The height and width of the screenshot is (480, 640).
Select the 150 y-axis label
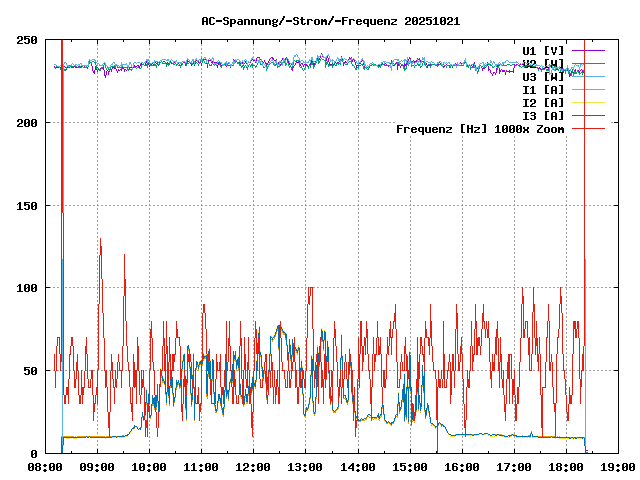coord(28,205)
